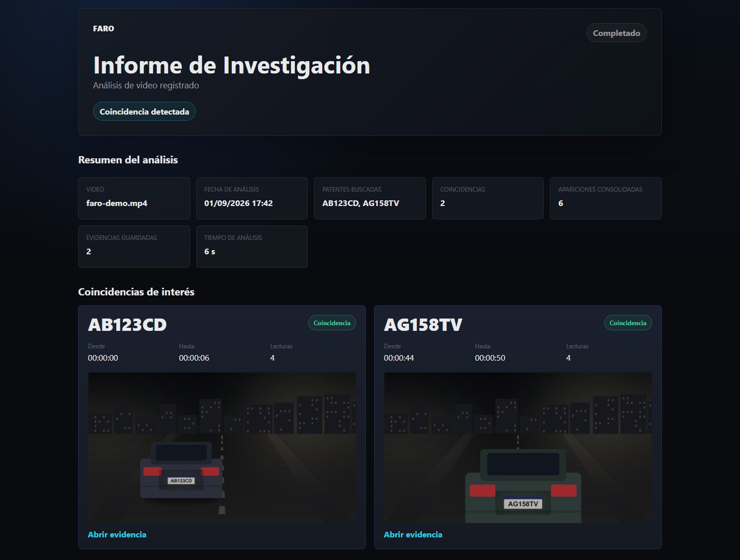Click the Hasta label on AG158TV card
The height and width of the screenshot is (560, 740).
tap(483, 346)
